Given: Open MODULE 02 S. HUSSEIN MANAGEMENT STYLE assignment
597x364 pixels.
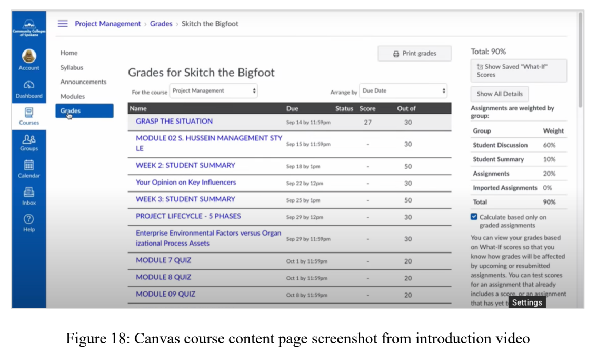Looking at the screenshot, I should [x=209, y=143].
